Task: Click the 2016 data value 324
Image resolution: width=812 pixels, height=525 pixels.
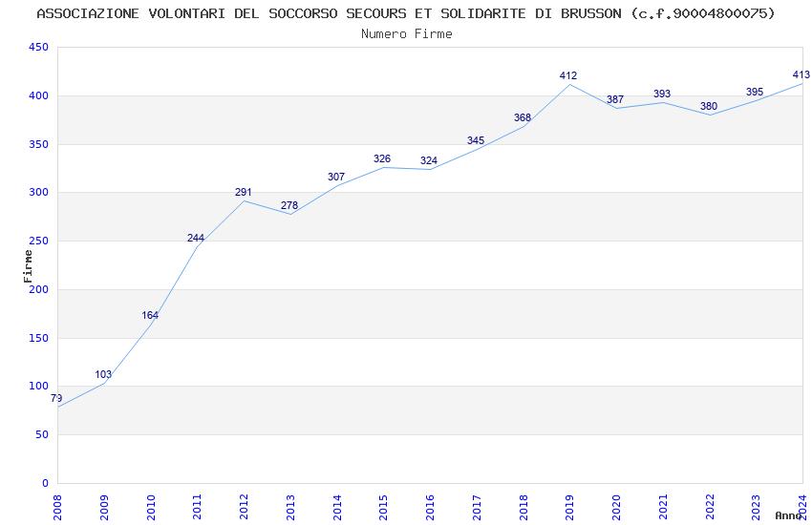Action: tap(429, 161)
